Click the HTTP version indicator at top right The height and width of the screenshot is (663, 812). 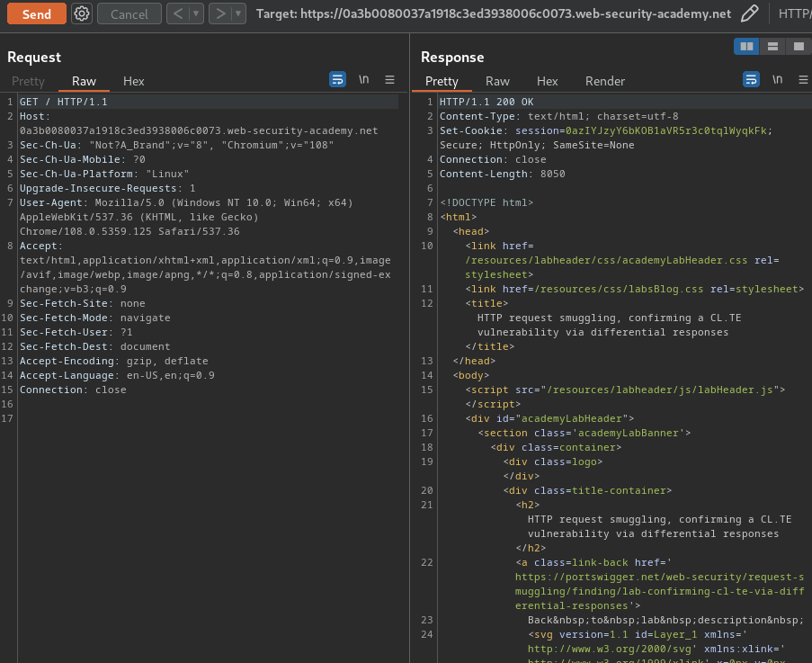[796, 13]
